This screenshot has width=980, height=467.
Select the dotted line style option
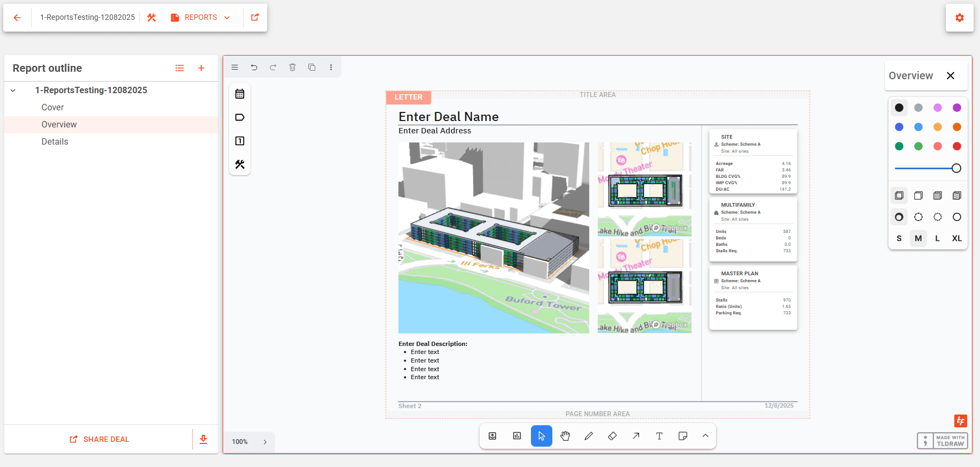(938, 217)
